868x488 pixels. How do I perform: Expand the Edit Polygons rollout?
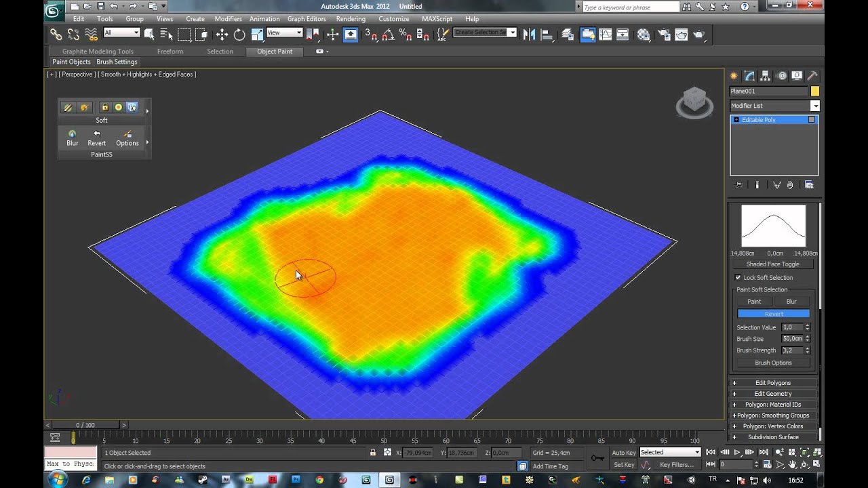[x=773, y=383]
